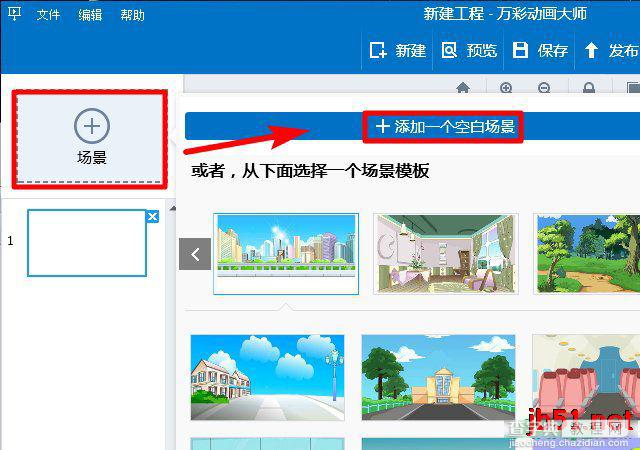The image size is (640, 450).
Task: Close scene 1 with the X icon
Action: (x=152, y=216)
